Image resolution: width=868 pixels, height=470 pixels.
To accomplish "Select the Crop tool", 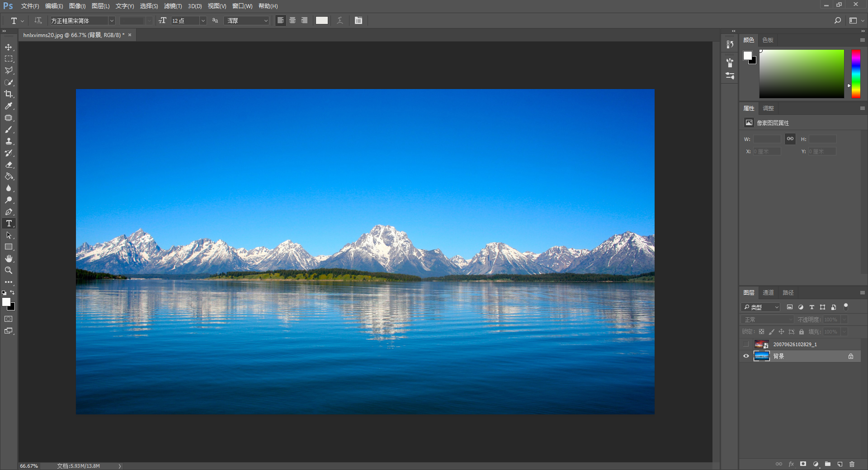I will click(9, 94).
